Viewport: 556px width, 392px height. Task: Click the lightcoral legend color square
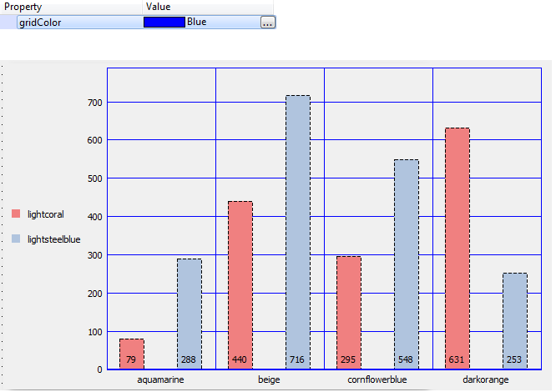tap(16, 214)
